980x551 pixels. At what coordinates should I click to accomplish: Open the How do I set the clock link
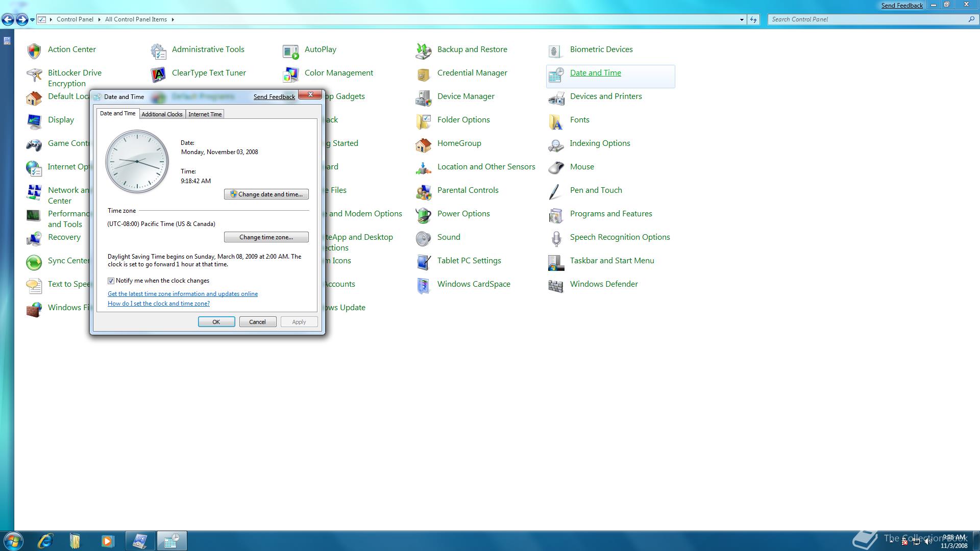[x=159, y=304]
